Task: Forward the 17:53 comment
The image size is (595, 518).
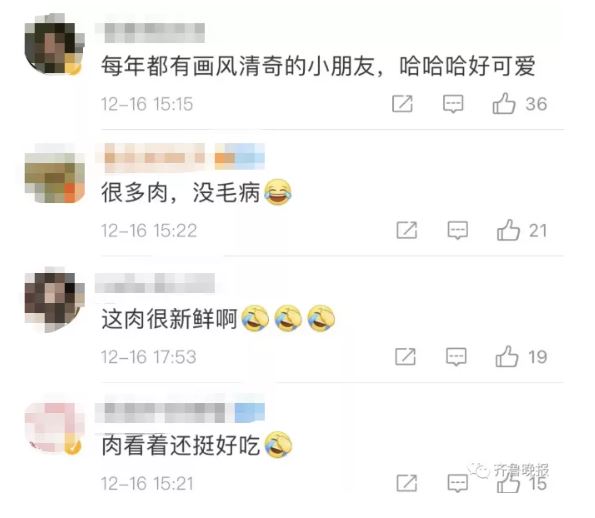Action: [405, 356]
